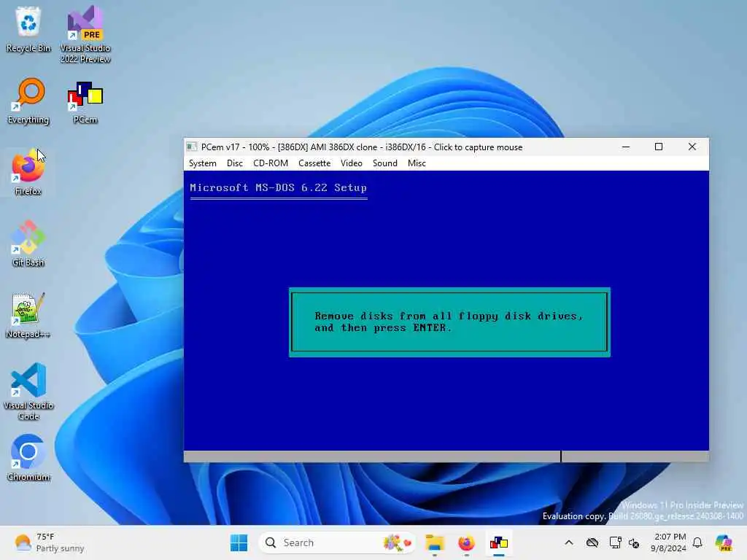This screenshot has width=747, height=560.
Task: Click the 'Remove disks' message box
Action: (449, 322)
